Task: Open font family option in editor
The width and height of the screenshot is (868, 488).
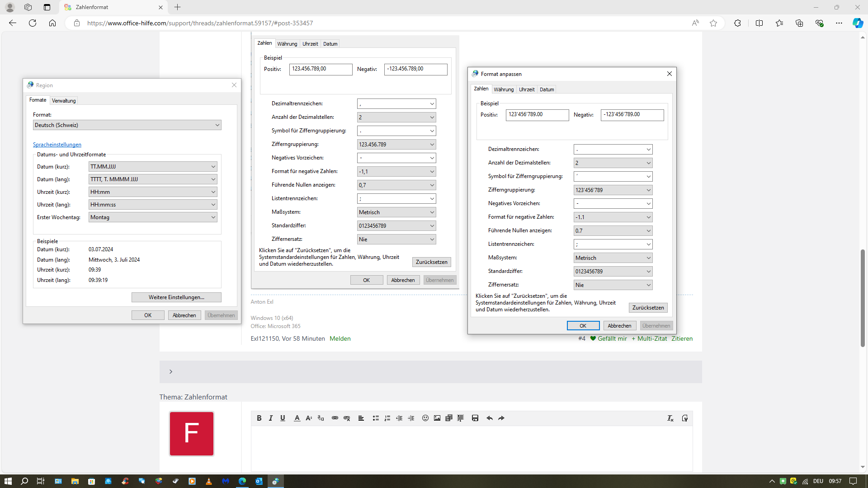Action: (x=321, y=418)
